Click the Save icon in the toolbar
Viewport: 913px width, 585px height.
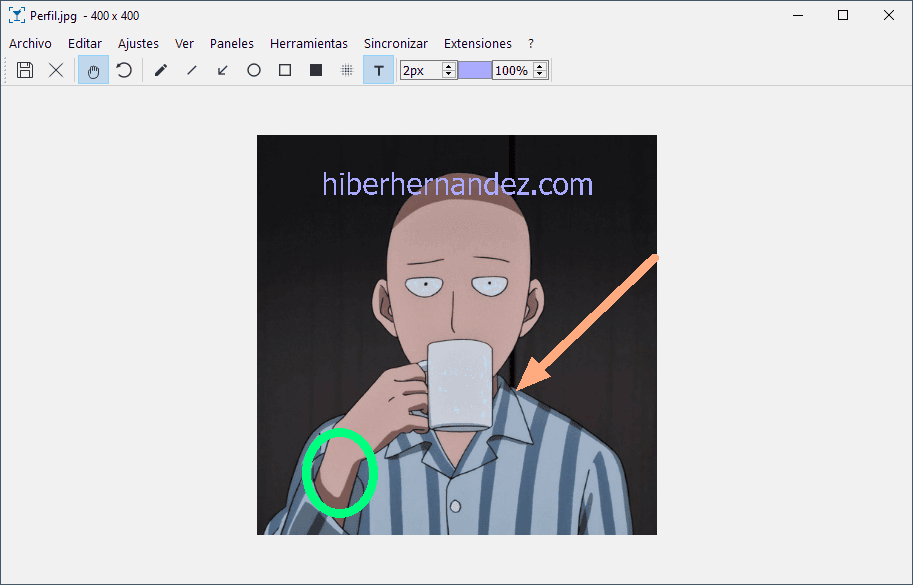click(25, 70)
